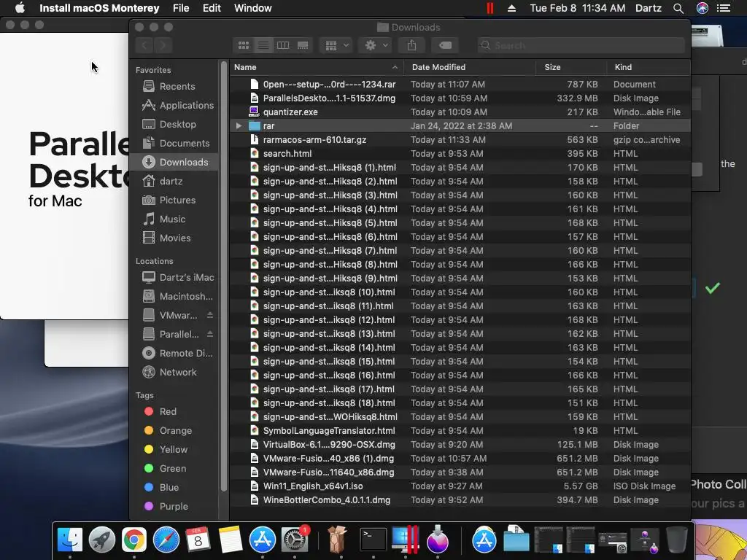This screenshot has width=747, height=560.
Task: Eject the VMware volume
Action: pyautogui.click(x=210, y=315)
